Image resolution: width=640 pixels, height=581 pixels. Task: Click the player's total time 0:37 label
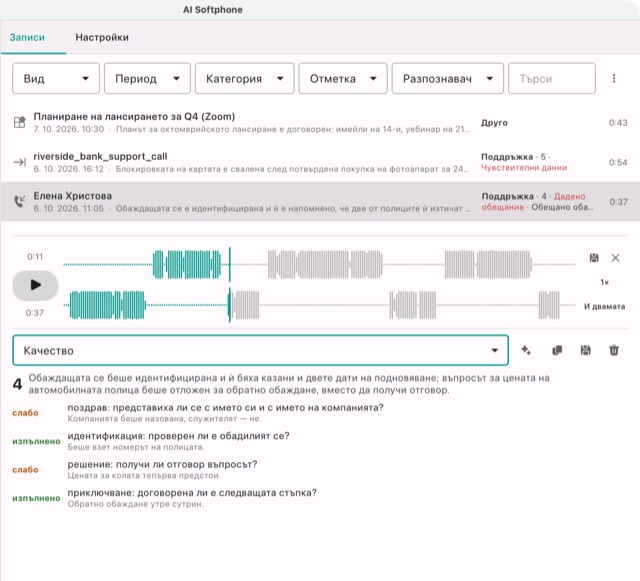coord(35,313)
